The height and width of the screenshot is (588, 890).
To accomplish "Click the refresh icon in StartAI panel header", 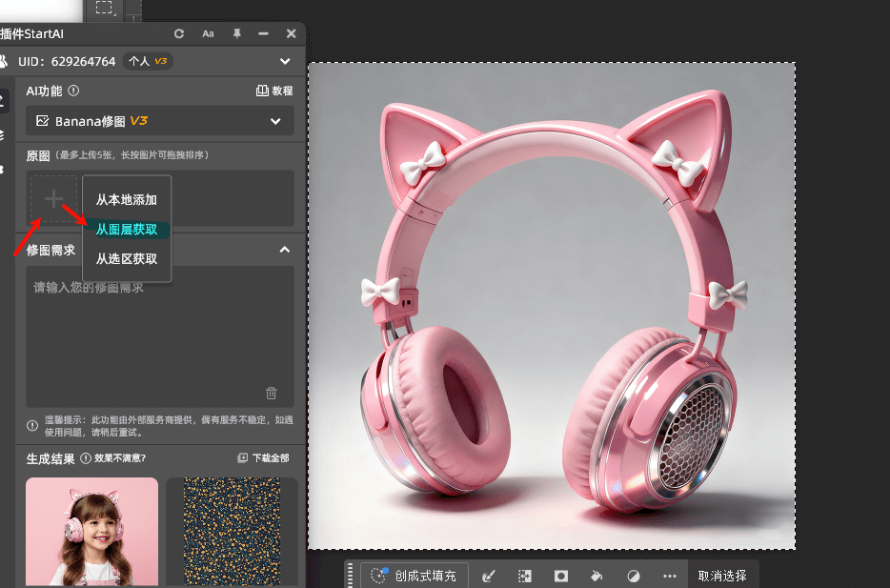I will pyautogui.click(x=179, y=34).
